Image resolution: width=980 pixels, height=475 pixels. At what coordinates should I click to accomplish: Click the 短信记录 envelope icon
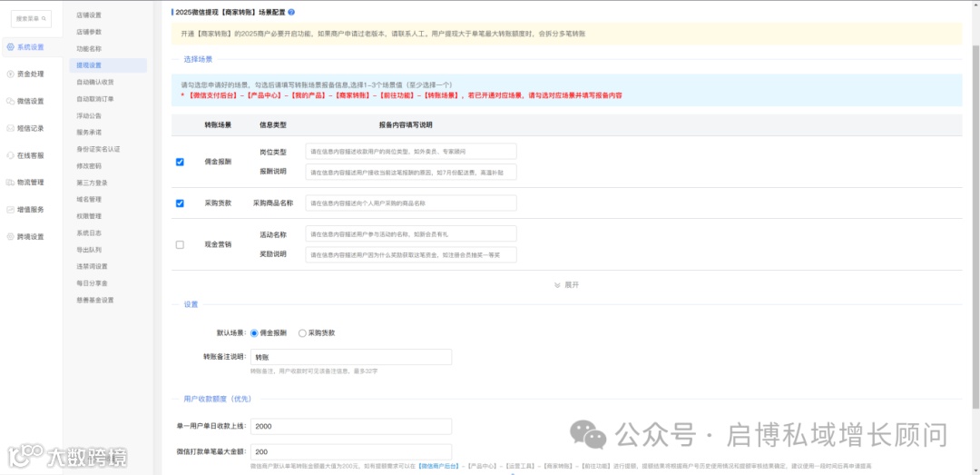(x=11, y=128)
